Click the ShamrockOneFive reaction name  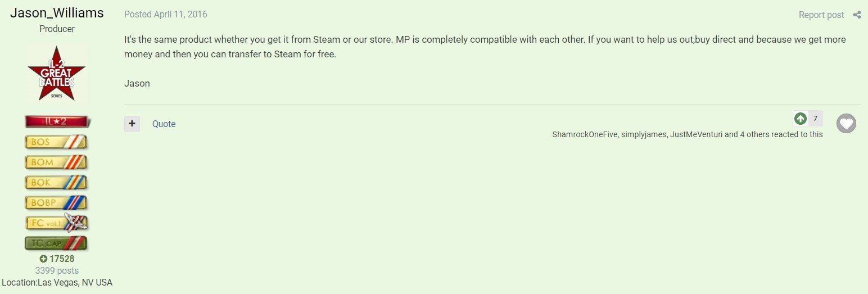(584, 134)
